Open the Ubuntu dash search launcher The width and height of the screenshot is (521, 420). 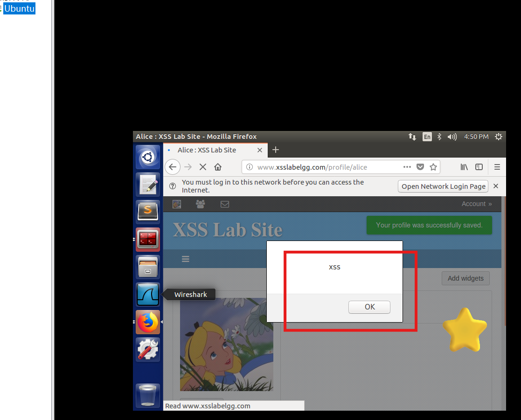coord(148,157)
